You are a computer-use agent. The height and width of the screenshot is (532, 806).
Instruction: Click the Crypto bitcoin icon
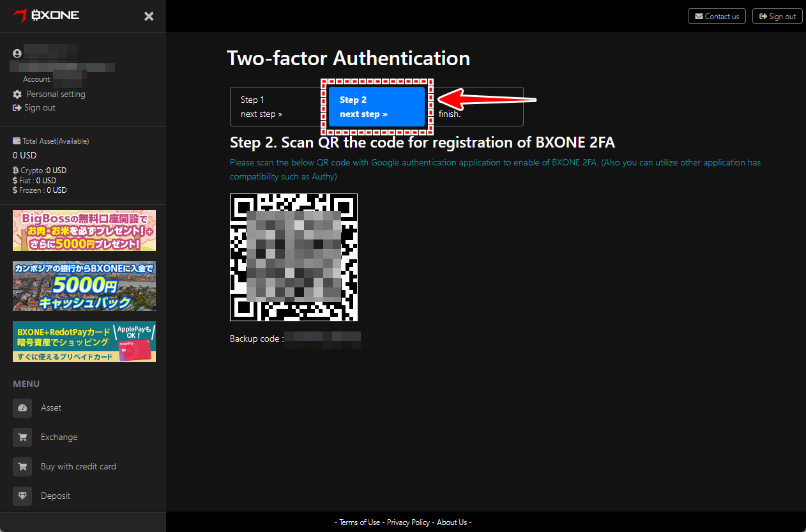point(16,171)
